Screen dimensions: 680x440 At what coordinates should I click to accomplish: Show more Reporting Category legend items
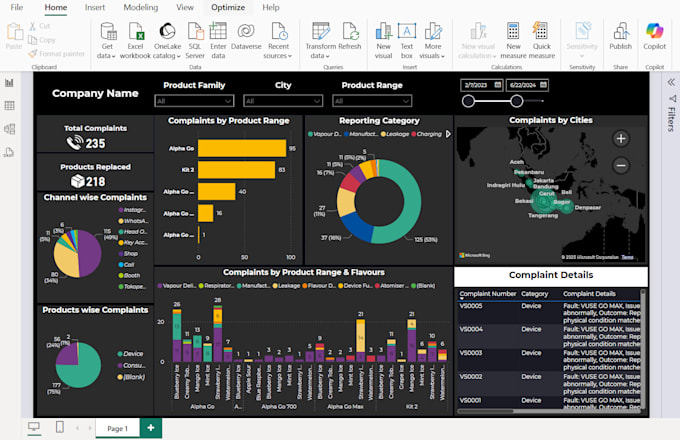point(448,134)
